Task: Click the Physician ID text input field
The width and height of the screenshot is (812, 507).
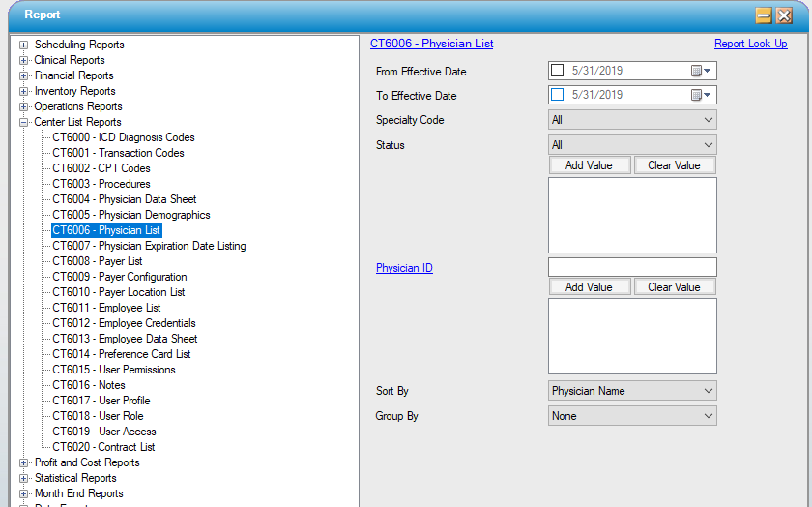Action: point(632,267)
